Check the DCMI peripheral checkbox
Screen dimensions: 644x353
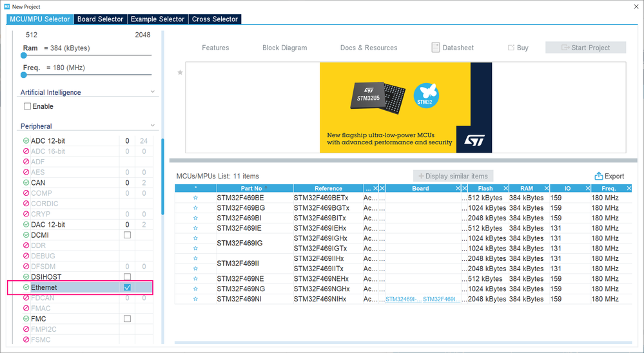(128, 235)
